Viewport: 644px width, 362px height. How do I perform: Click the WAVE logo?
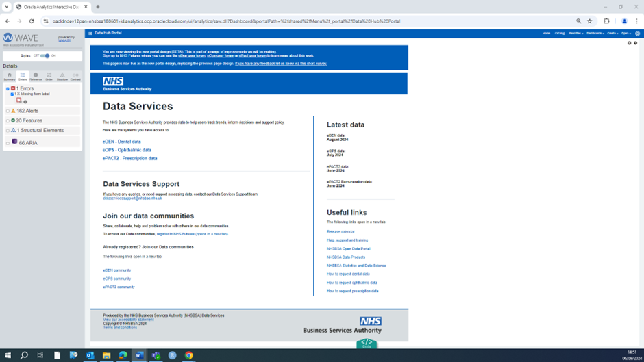[x=21, y=38]
